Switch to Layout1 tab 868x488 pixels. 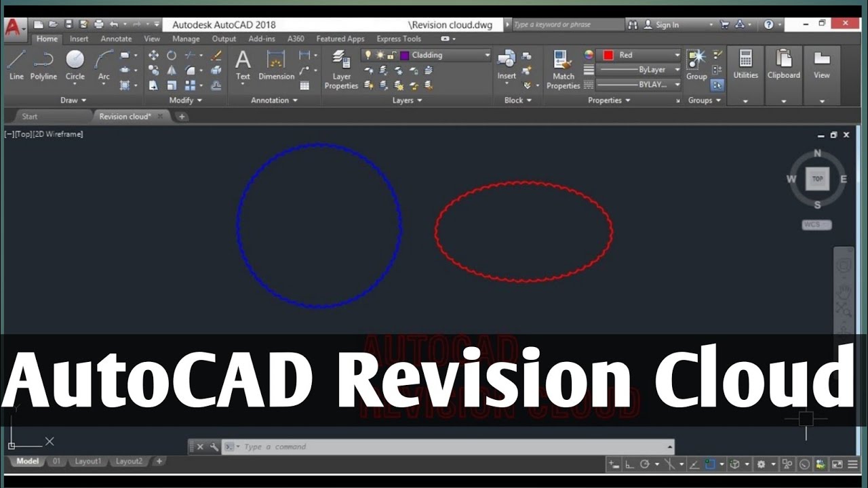click(x=87, y=462)
